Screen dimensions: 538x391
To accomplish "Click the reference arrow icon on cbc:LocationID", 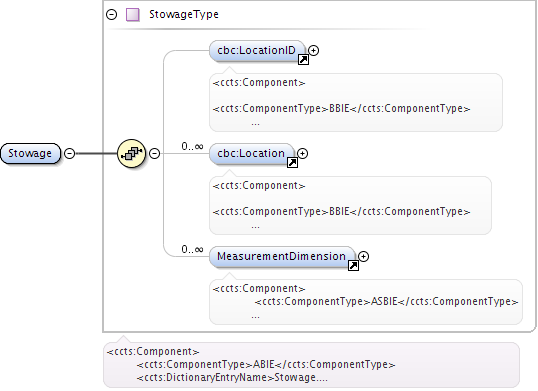I will (x=303, y=60).
